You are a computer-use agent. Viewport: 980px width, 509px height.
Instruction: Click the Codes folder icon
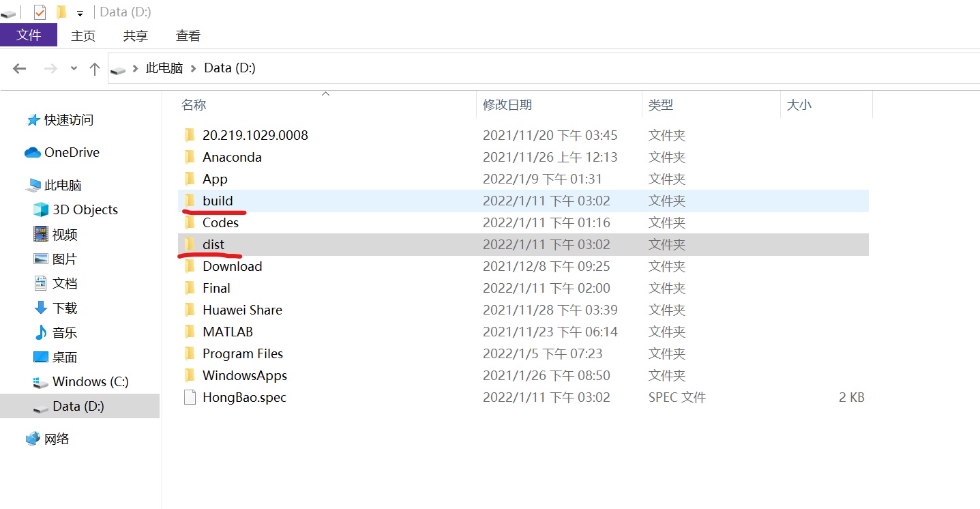point(190,222)
